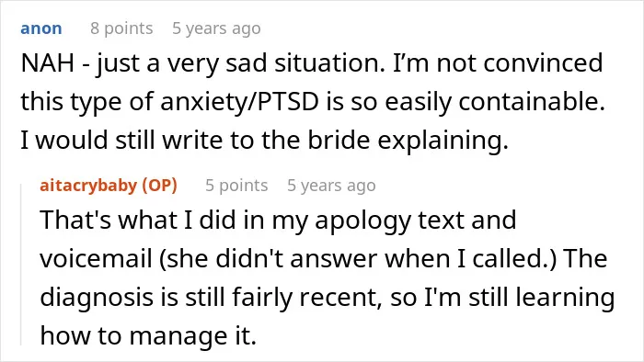Open the aitacrybaby username profile link
This screenshot has width=644, height=362.
click(x=88, y=186)
